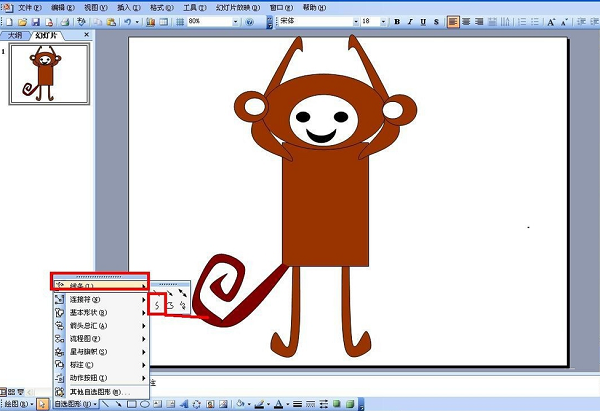Image resolution: width=600 pixels, height=411 pixels.
Task: Toggle Underline formatting button
Action: (422, 21)
